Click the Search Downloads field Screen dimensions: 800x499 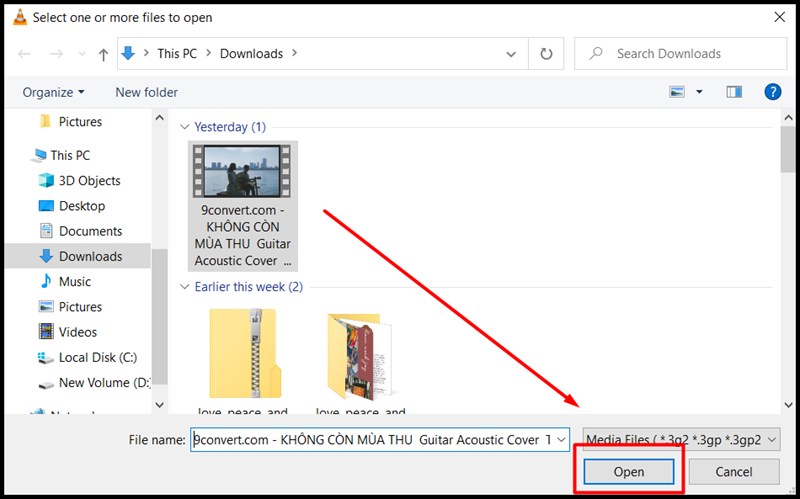681,54
